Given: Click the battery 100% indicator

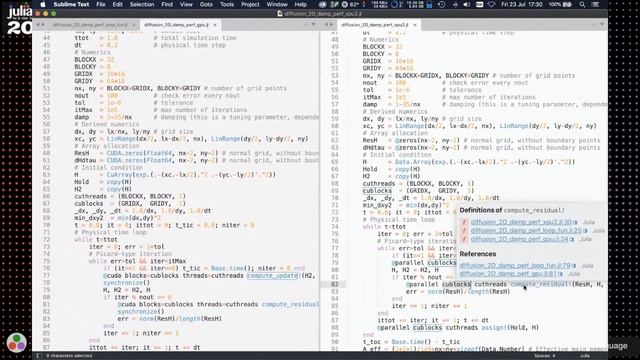Looking at the screenshot, I should tap(560, 4).
